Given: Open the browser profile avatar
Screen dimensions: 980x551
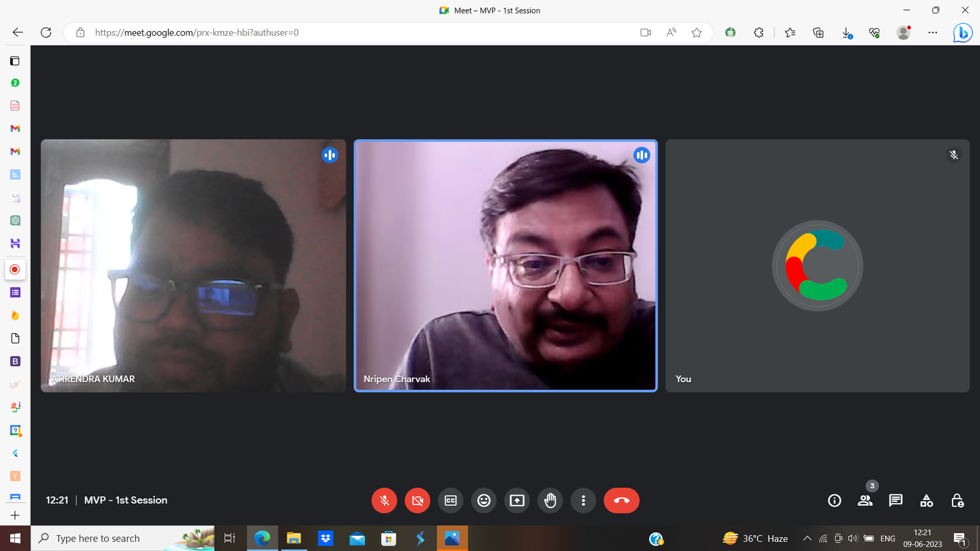Looking at the screenshot, I should [903, 32].
